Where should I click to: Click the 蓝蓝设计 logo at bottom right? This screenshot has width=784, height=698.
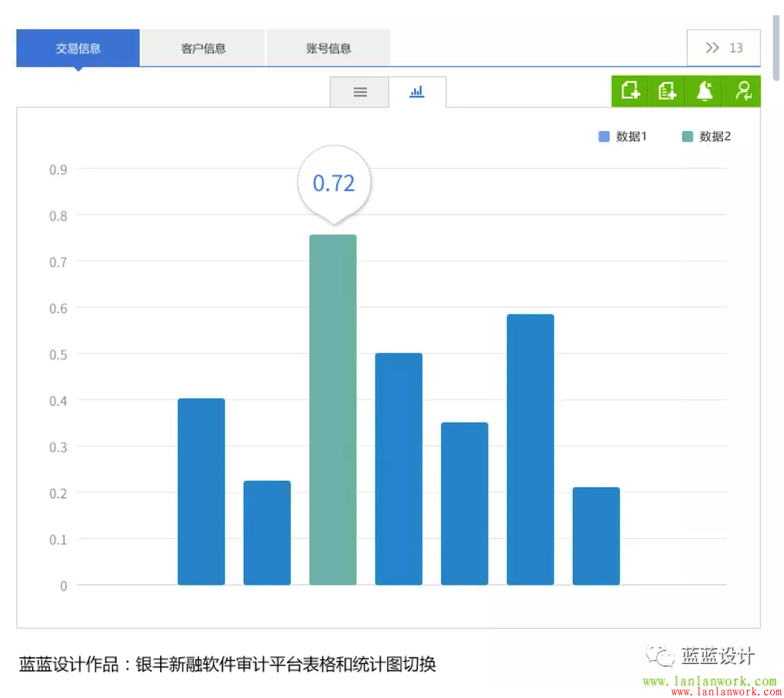[x=717, y=654]
